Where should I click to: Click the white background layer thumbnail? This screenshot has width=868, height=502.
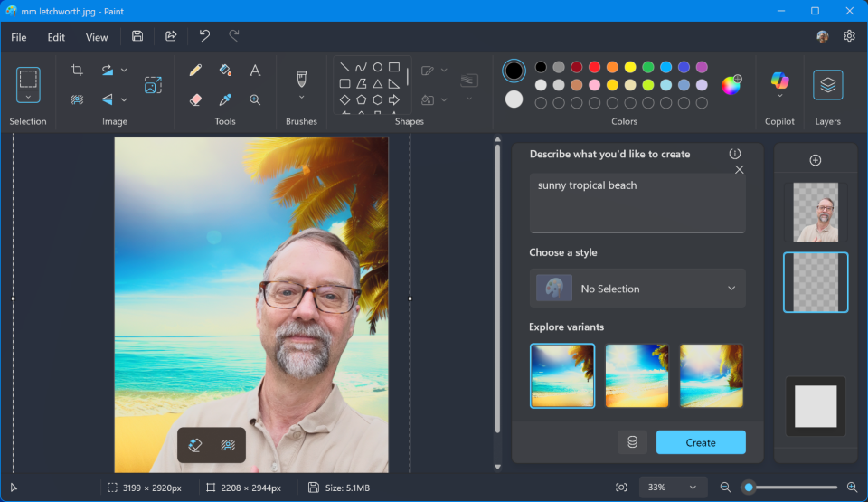816,406
